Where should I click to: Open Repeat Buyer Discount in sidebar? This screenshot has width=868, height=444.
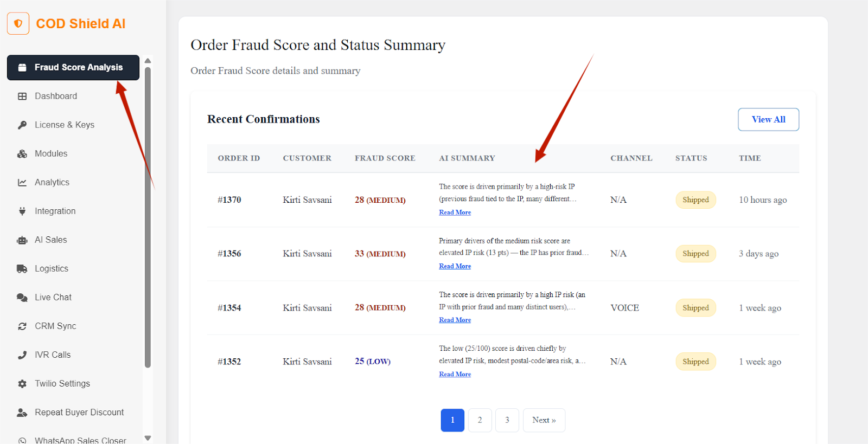[x=79, y=412]
